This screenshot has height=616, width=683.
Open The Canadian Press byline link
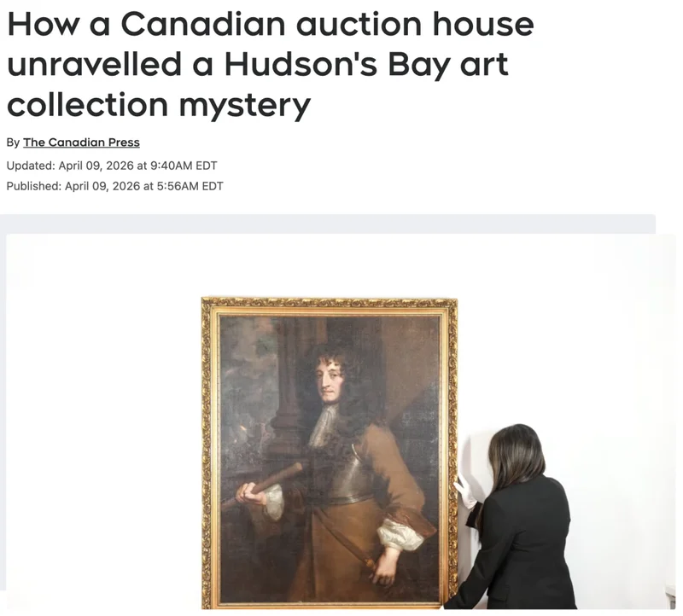(x=81, y=142)
